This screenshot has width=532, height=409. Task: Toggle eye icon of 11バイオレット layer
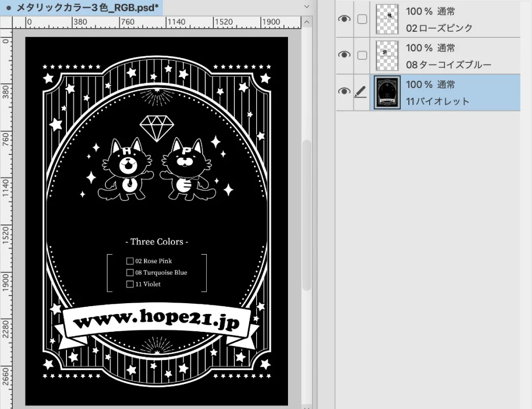pos(345,92)
